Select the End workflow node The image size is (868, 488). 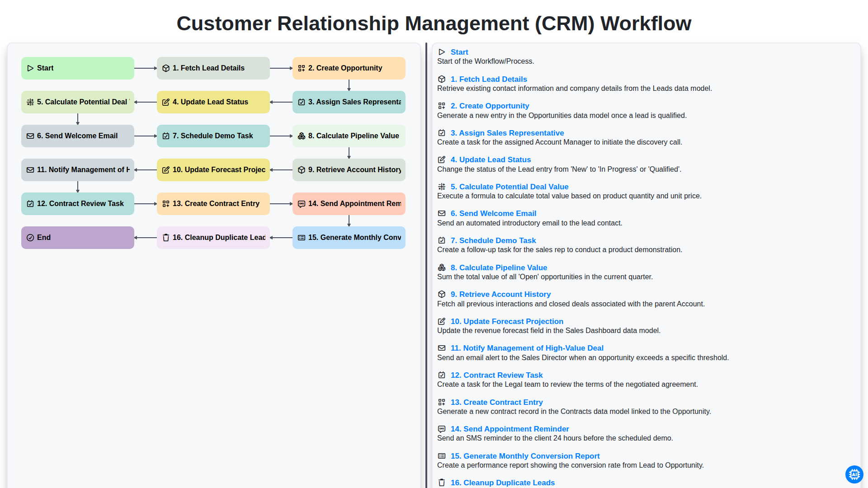coord(78,238)
